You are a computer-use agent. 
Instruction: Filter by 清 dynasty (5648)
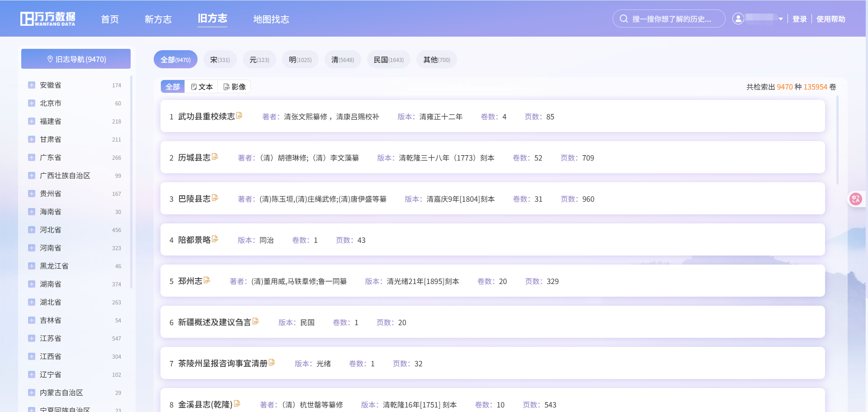click(x=342, y=60)
